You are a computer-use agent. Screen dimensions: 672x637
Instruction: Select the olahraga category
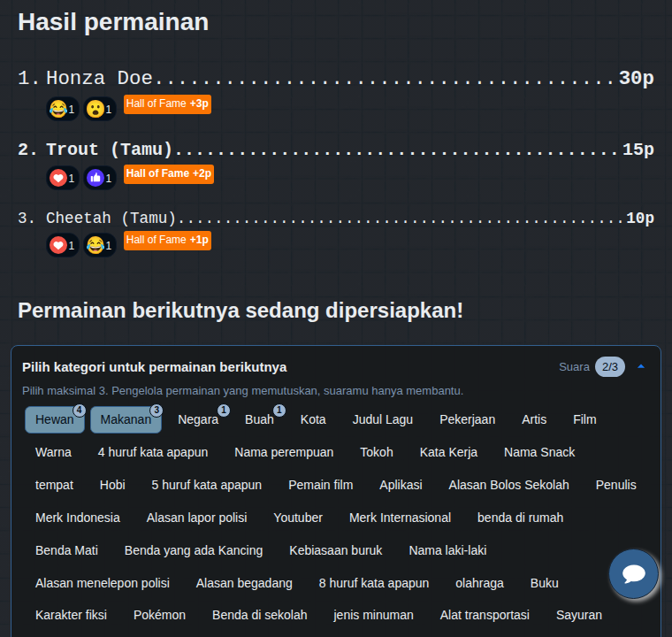tap(479, 583)
